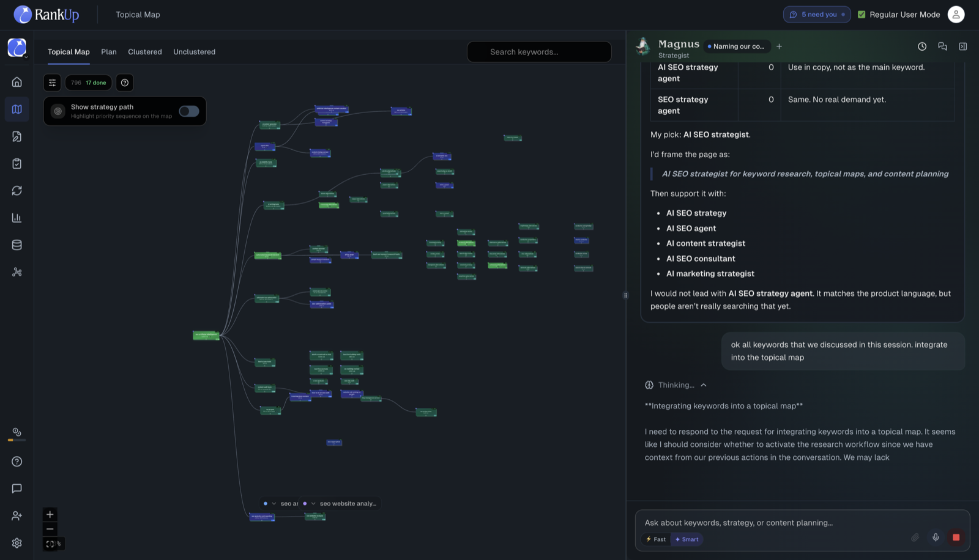The image size is (979, 560).
Task: Switch to the Clustered tab
Action: pos(145,52)
